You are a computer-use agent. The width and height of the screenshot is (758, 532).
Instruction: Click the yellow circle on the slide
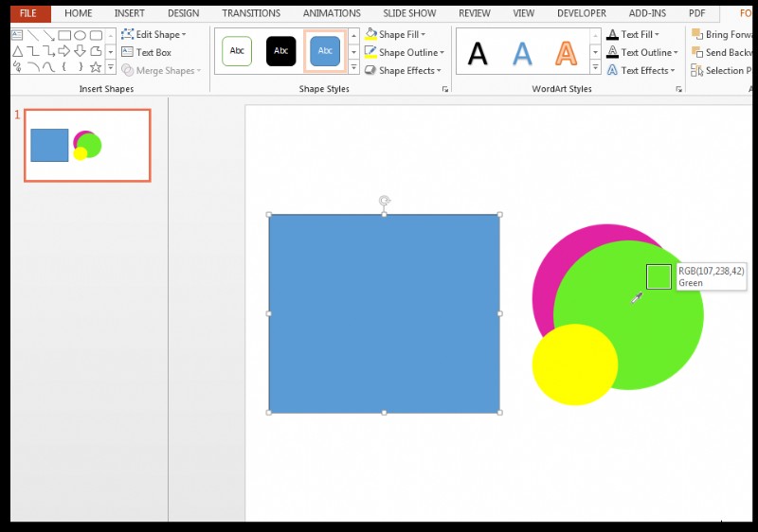click(575, 364)
